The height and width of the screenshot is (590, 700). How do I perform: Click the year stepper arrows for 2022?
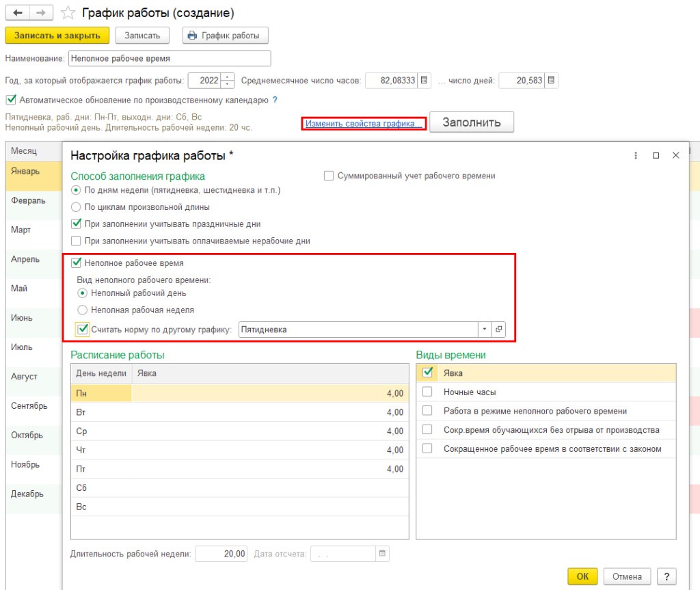tap(228, 81)
